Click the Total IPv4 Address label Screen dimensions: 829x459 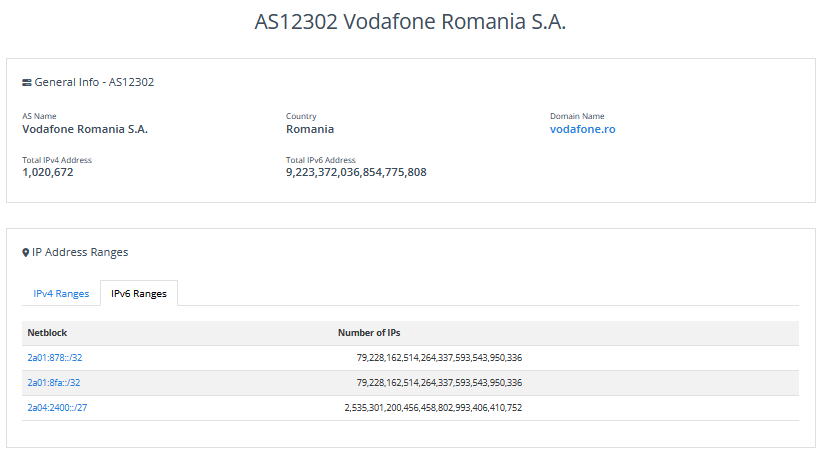click(x=57, y=160)
